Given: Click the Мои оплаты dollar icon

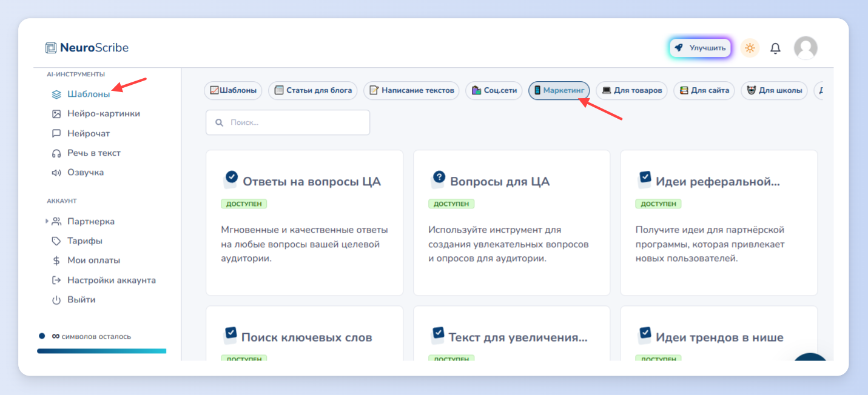Looking at the screenshot, I should coord(56,261).
